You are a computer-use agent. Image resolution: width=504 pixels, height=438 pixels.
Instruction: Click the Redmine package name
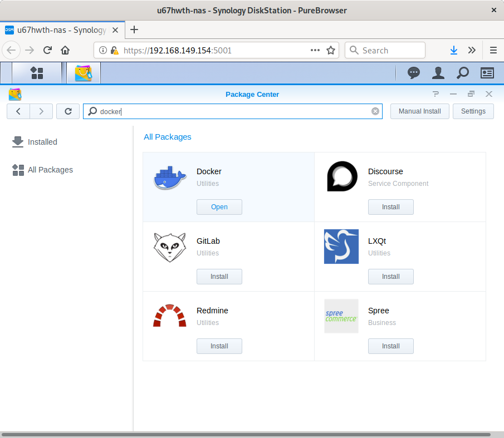(212, 311)
